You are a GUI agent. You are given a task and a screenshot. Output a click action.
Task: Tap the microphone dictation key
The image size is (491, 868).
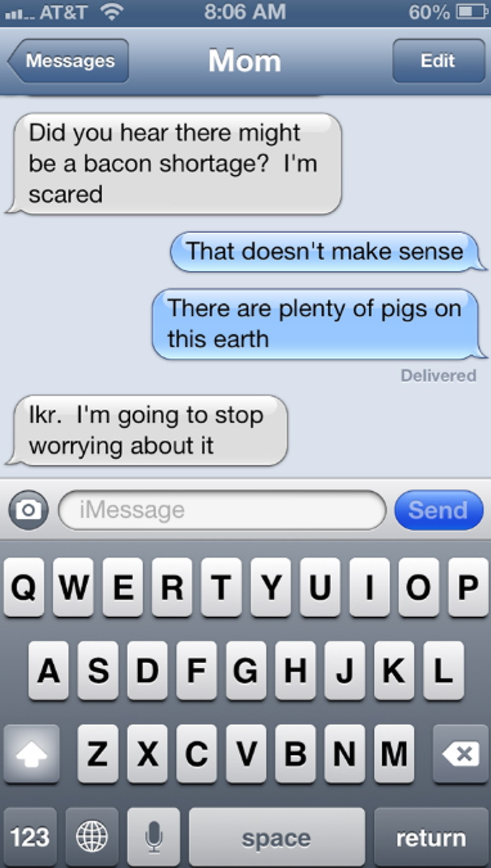(x=153, y=837)
